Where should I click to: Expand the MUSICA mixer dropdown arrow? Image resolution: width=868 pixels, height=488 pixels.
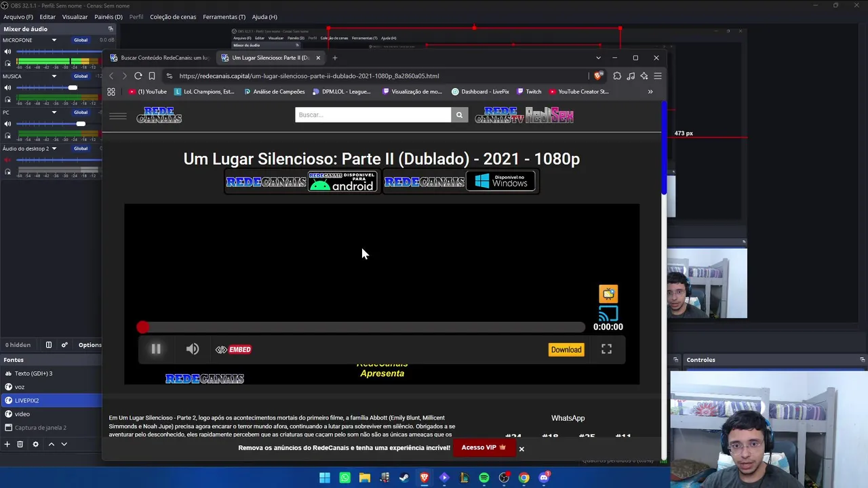pyautogui.click(x=54, y=76)
